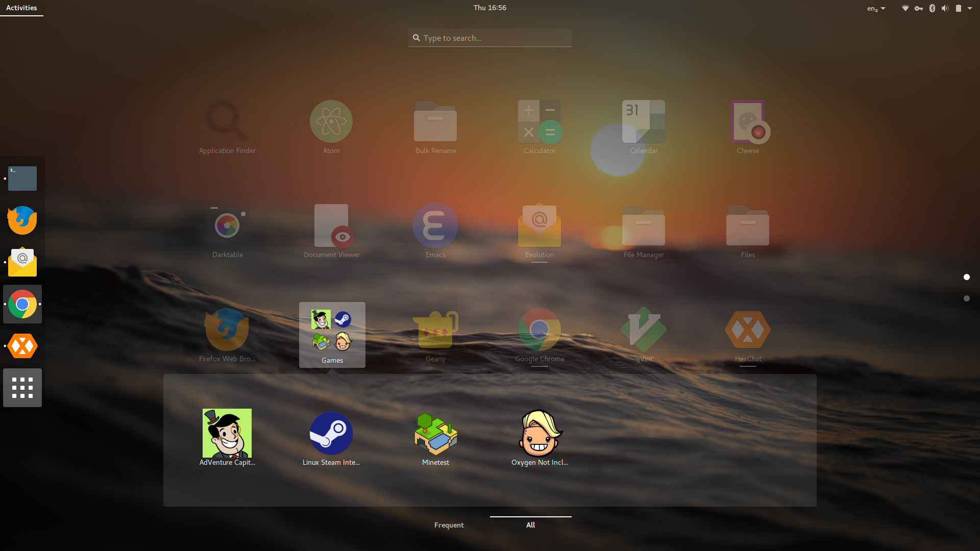The width and height of the screenshot is (980, 551).
Task: Launch AdVenture Capitalist from Games folder
Action: 227,437
